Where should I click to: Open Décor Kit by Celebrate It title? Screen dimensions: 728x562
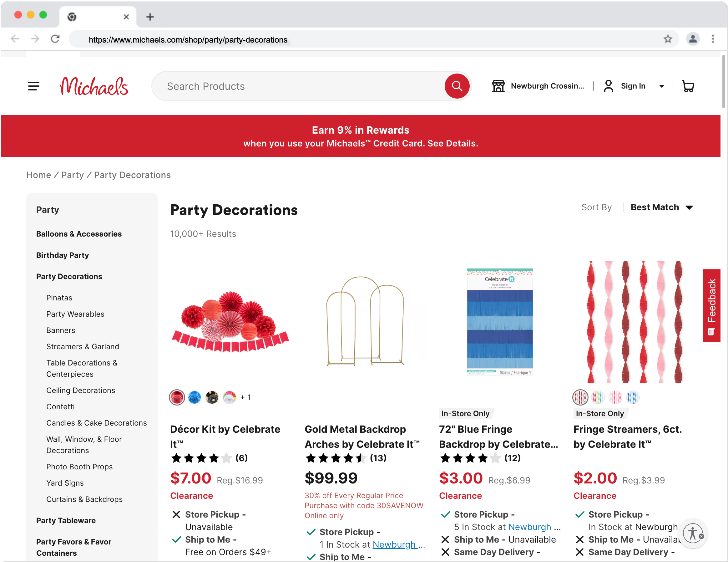[x=225, y=437]
